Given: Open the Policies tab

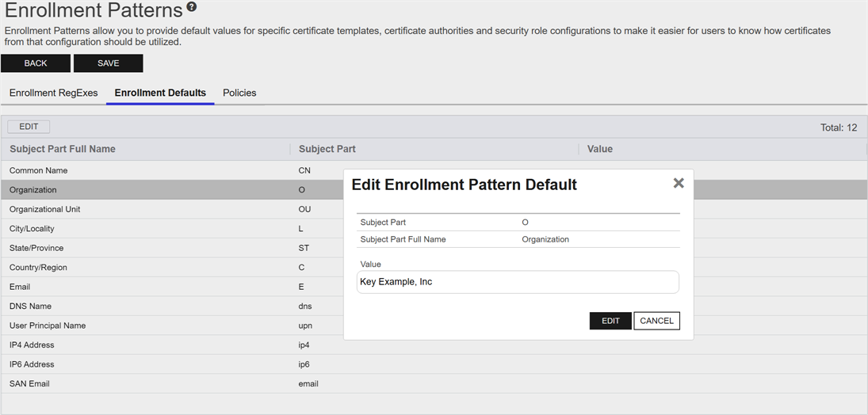Looking at the screenshot, I should point(239,93).
